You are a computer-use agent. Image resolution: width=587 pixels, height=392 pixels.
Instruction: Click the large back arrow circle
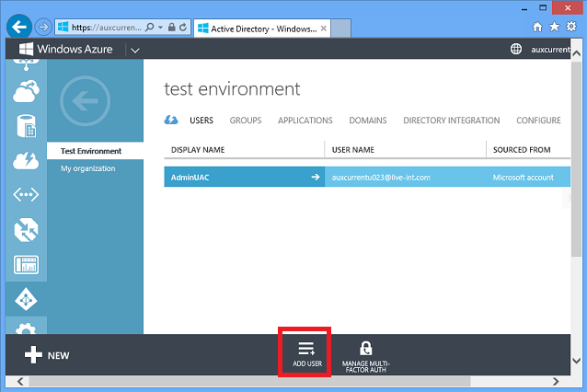tap(86, 100)
